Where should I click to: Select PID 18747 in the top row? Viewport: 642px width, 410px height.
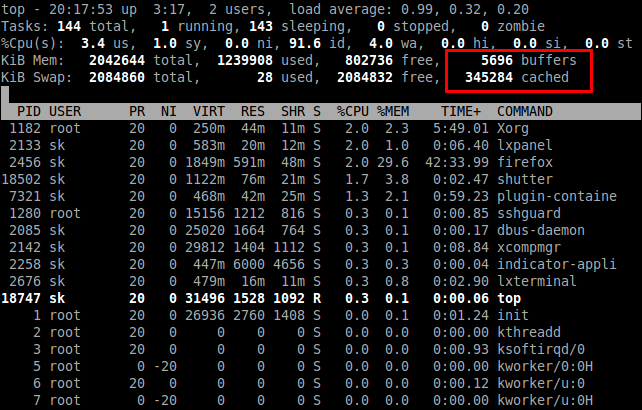(x=21, y=298)
